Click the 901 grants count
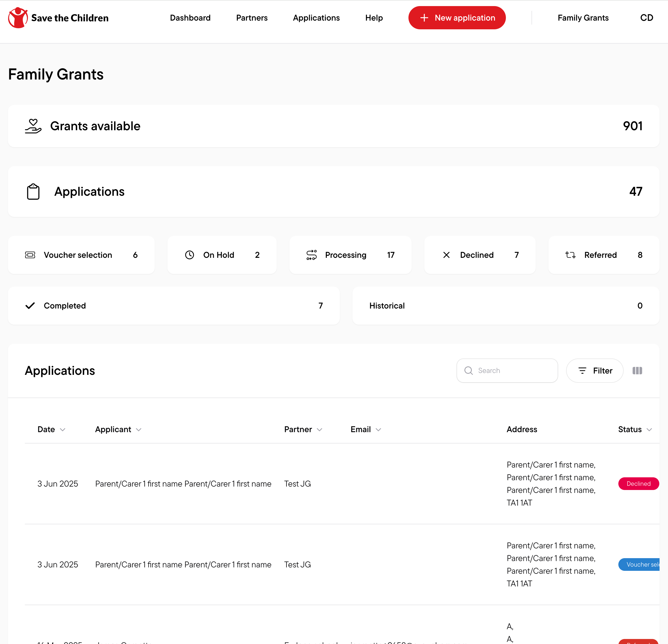This screenshot has width=668, height=644. point(633,126)
